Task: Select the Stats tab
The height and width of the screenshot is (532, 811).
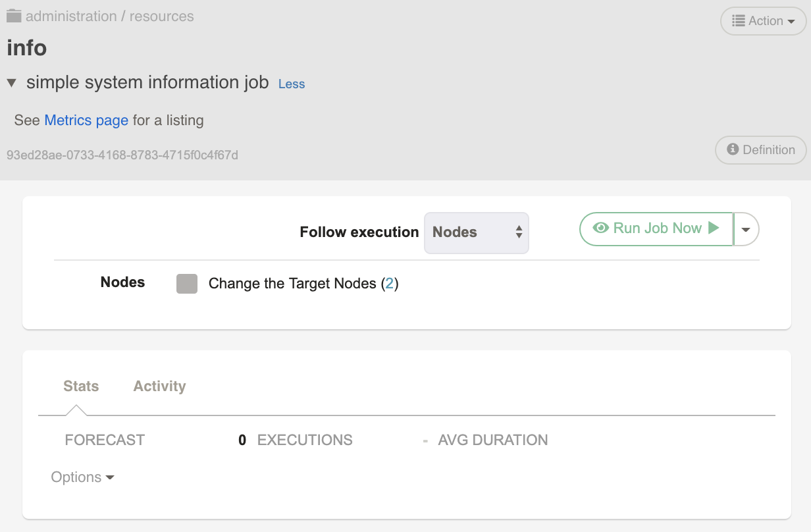Action: click(80, 386)
